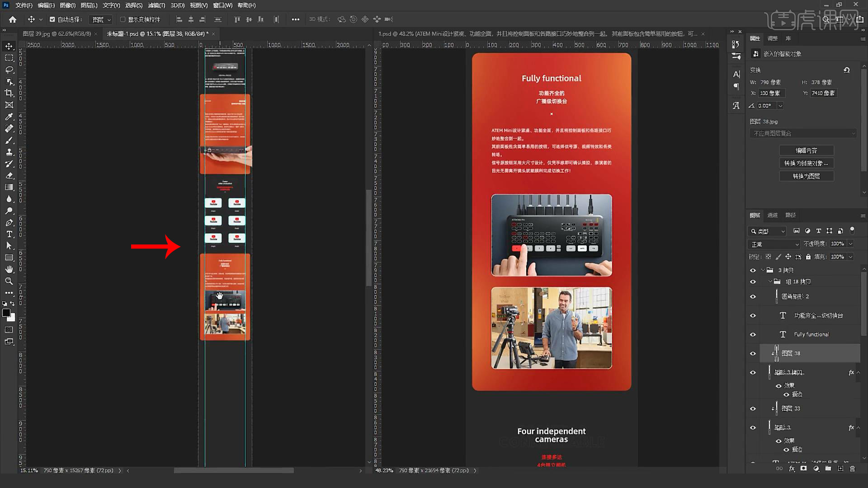Open the 文件(F) menu
Viewport: 868px width, 488px height.
tap(24, 5)
